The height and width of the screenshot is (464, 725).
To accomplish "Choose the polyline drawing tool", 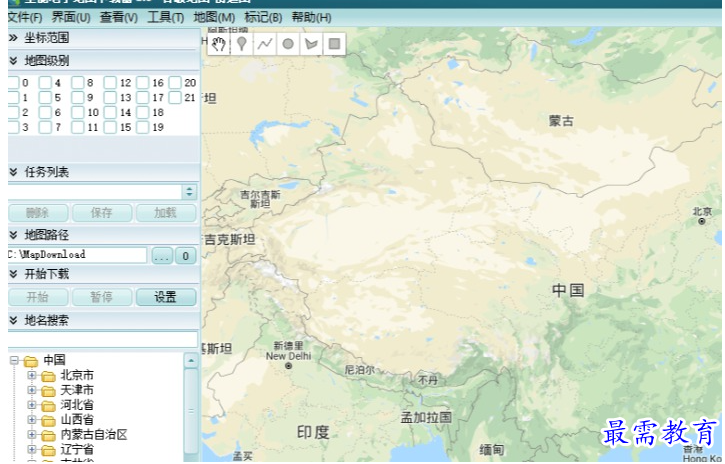I will [x=264, y=44].
